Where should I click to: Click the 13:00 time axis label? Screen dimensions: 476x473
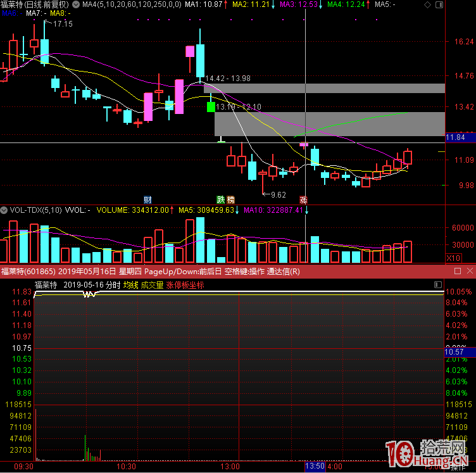(230, 467)
